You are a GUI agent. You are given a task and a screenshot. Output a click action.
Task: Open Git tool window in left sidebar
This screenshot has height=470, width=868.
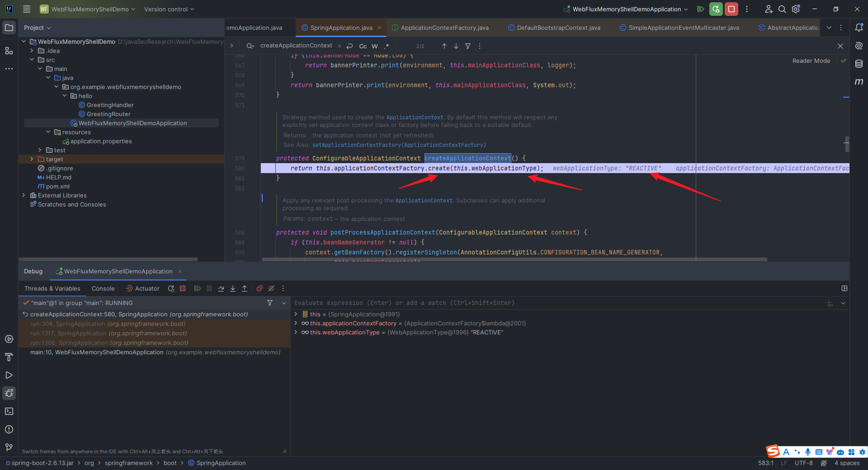[x=9, y=447]
